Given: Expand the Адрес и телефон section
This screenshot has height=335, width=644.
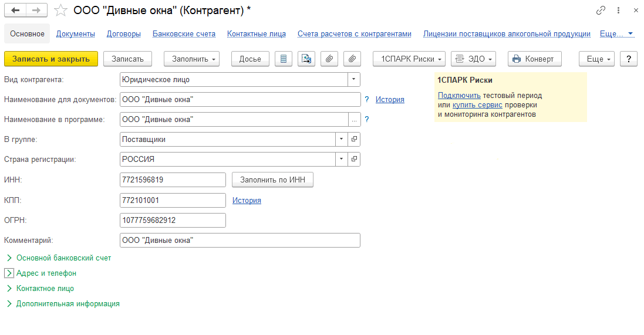Looking at the screenshot, I should tap(9, 273).
